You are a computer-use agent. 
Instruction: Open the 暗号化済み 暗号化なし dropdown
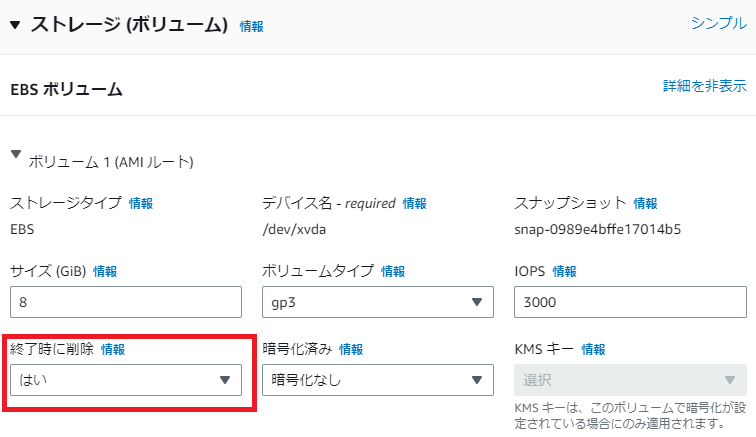point(378,380)
